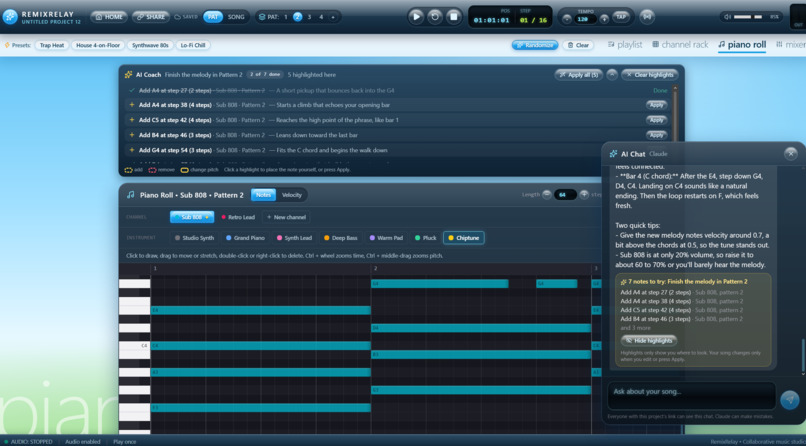Decrease tempo with minus button

pyautogui.click(x=567, y=19)
